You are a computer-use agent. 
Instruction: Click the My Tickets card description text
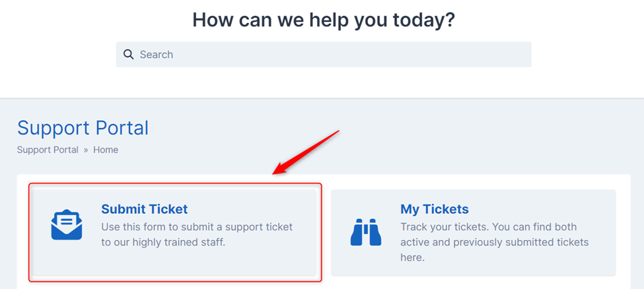tap(495, 242)
